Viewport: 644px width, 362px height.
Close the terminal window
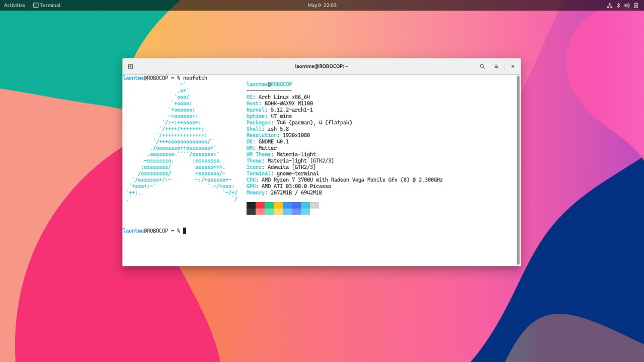tap(513, 66)
